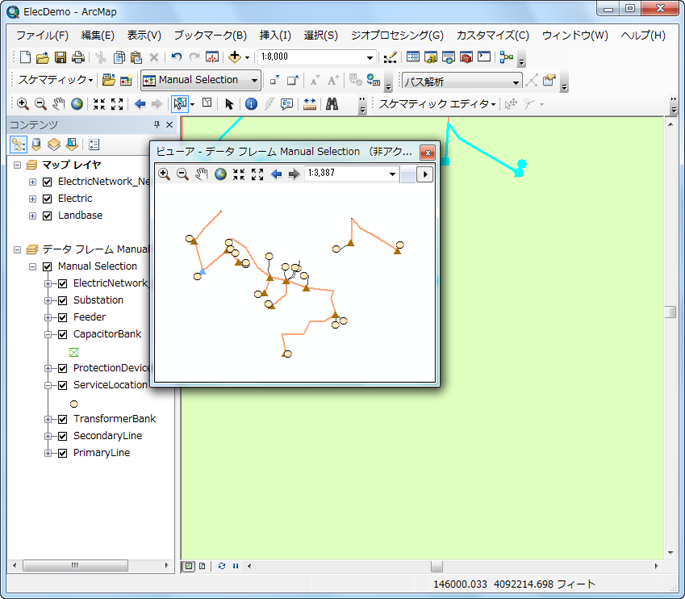Viewport: 685px width, 599px height.
Task: Click List By Drawing Order icon
Action: (19, 145)
